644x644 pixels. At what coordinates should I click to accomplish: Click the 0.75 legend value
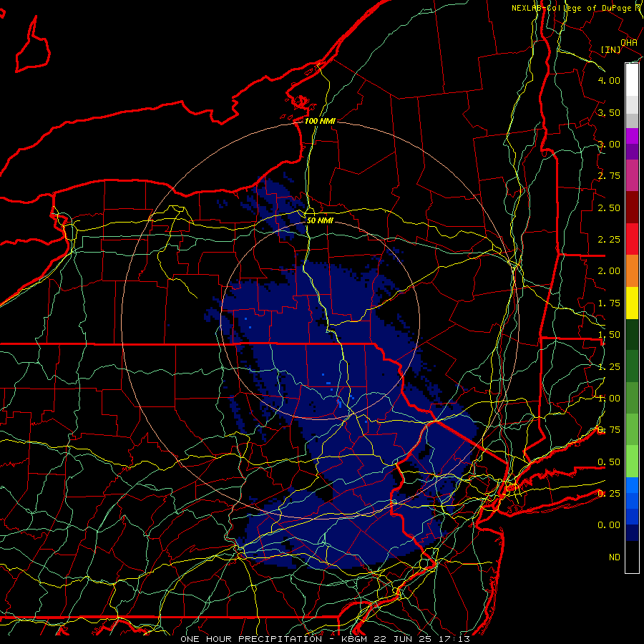[x=609, y=430]
